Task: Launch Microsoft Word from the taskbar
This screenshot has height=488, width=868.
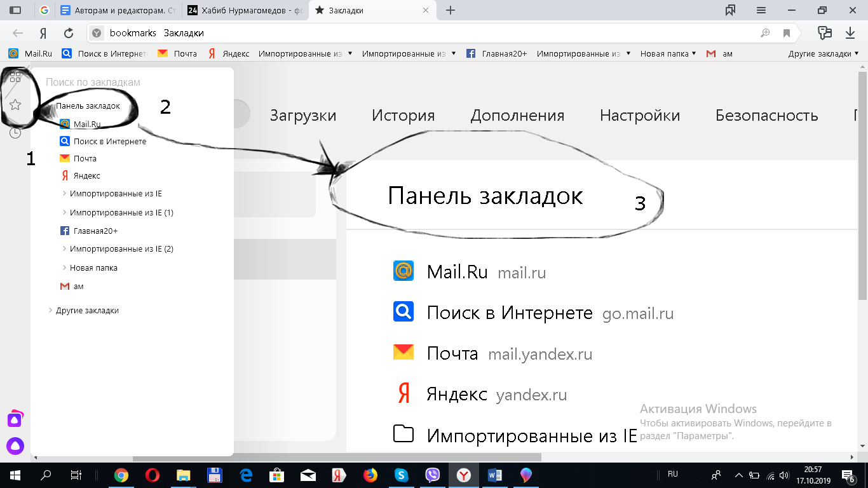Action: 495,475
